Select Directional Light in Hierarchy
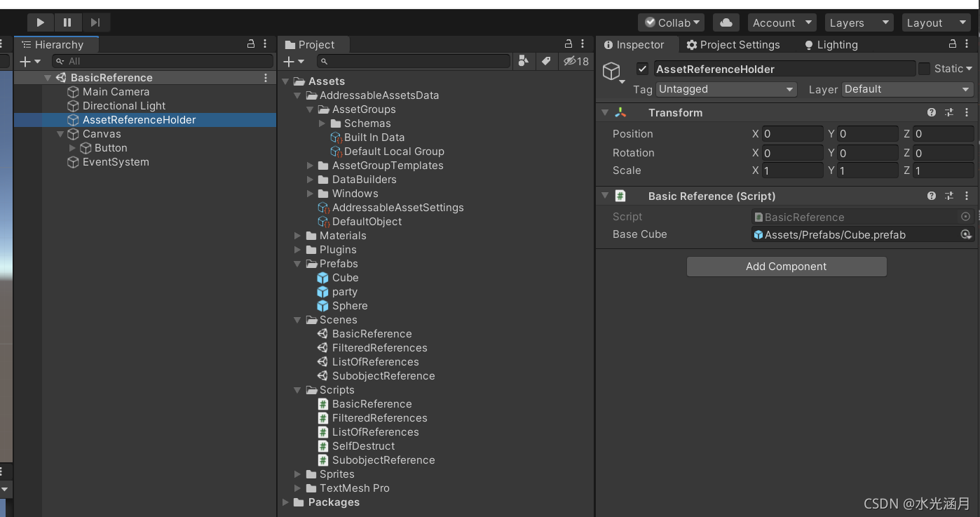This screenshot has width=980, height=517. 124,106
